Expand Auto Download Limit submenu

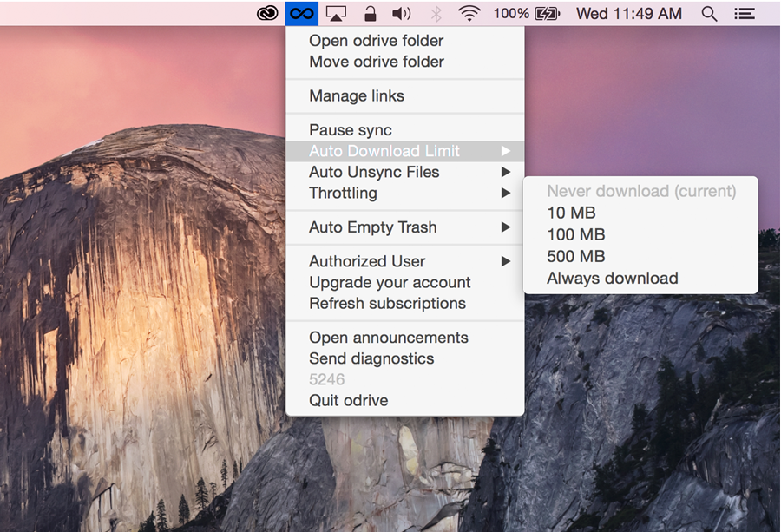(x=405, y=151)
